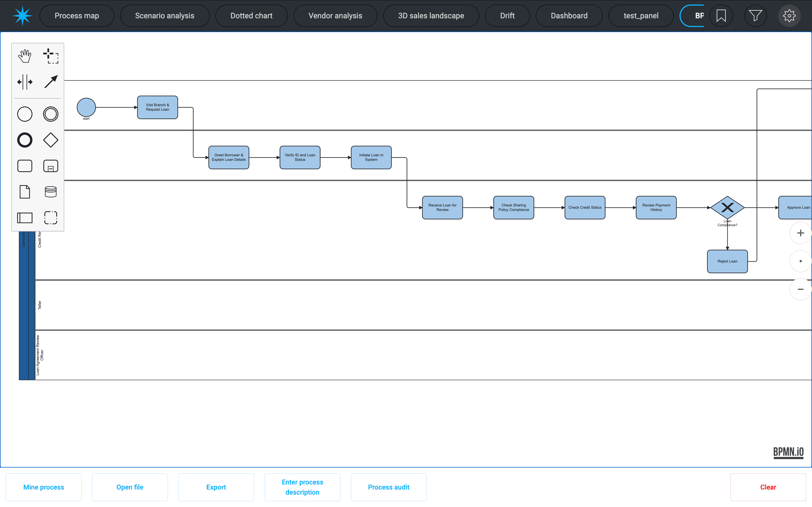The image size is (812, 507).
Task: Click the Mine process button
Action: tap(44, 487)
